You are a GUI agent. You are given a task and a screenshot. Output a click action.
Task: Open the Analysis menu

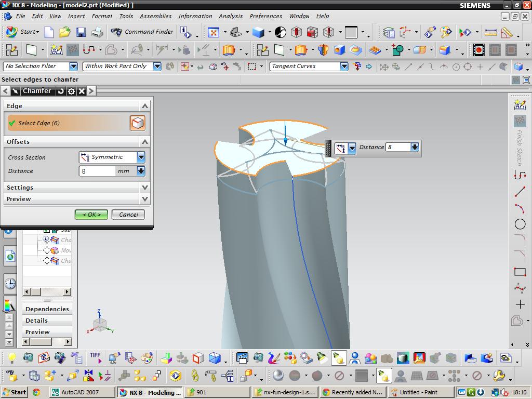230,16
